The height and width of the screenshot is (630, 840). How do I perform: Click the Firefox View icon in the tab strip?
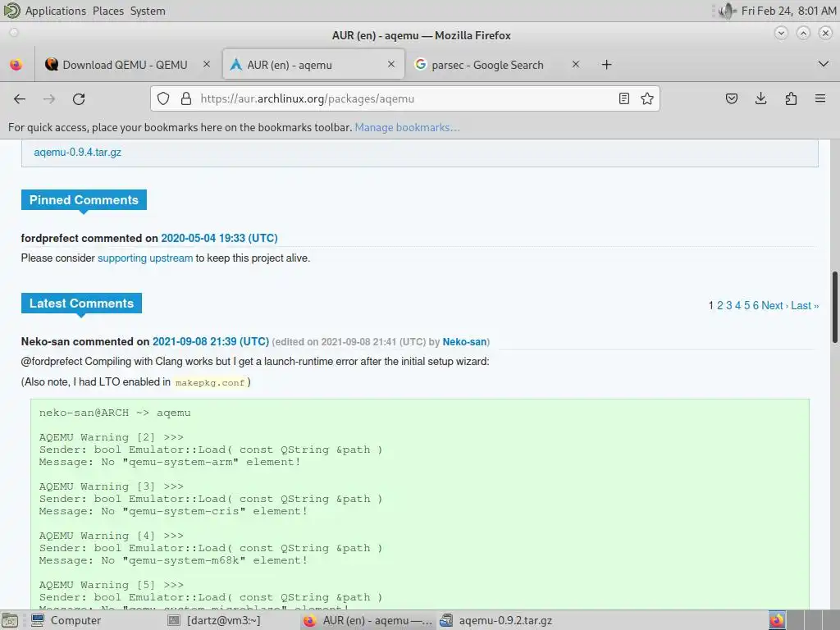[x=16, y=65]
